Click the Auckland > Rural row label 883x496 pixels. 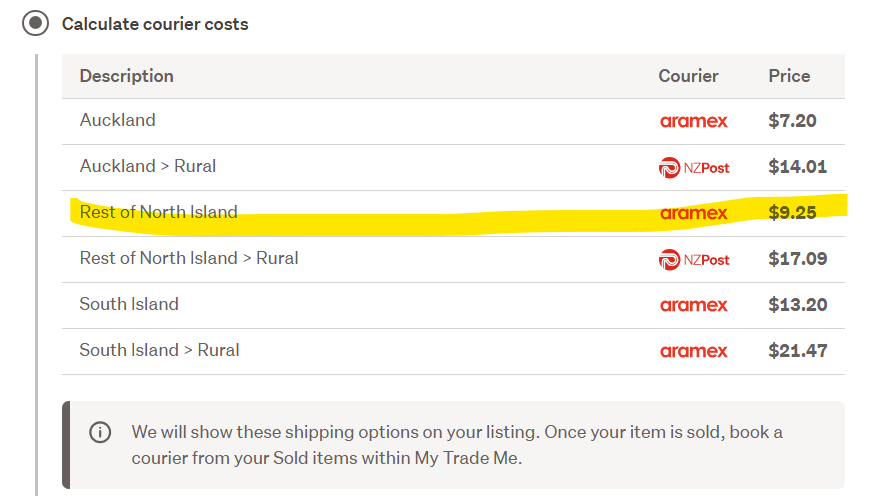pyautogui.click(x=148, y=166)
